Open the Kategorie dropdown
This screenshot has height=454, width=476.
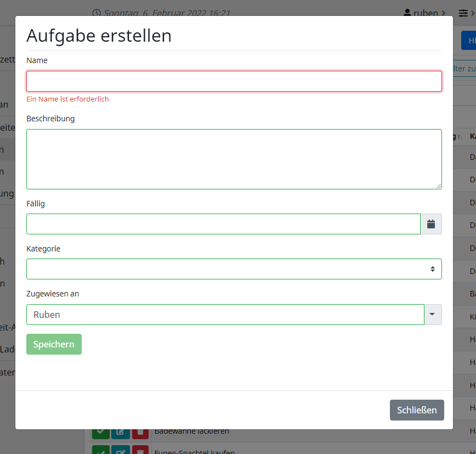[234, 269]
